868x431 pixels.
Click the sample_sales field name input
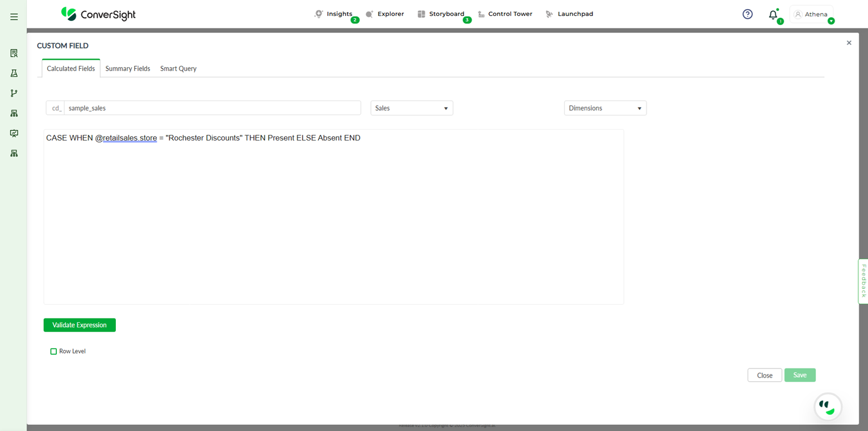tap(212, 108)
